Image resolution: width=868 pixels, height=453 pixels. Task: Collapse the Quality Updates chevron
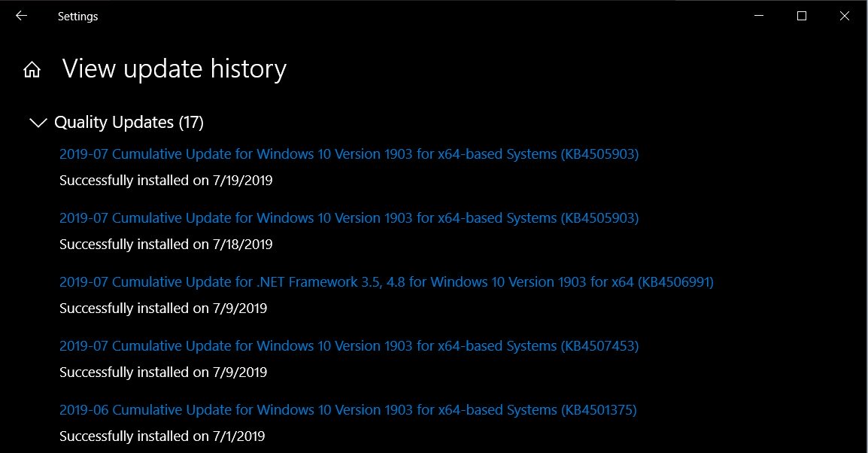point(38,123)
